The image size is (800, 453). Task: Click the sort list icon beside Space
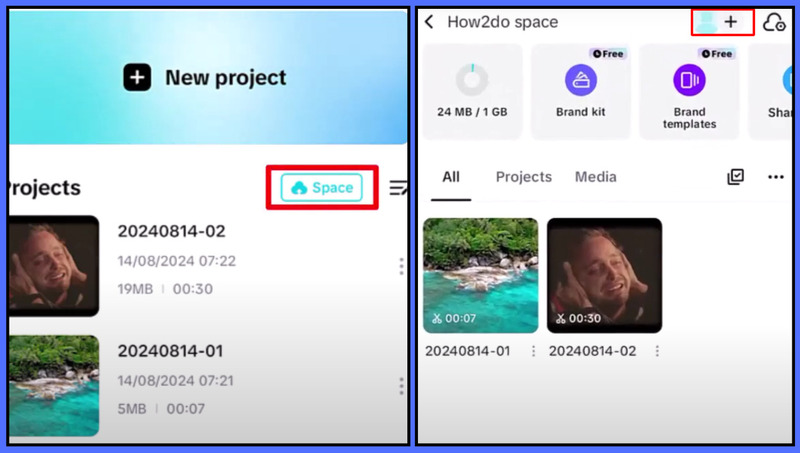pos(398,188)
